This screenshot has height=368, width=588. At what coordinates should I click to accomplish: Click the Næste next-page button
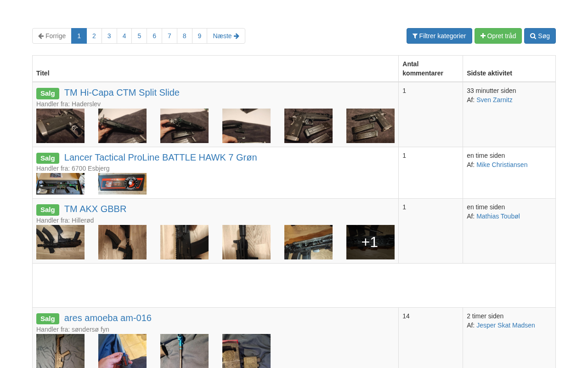(x=226, y=36)
